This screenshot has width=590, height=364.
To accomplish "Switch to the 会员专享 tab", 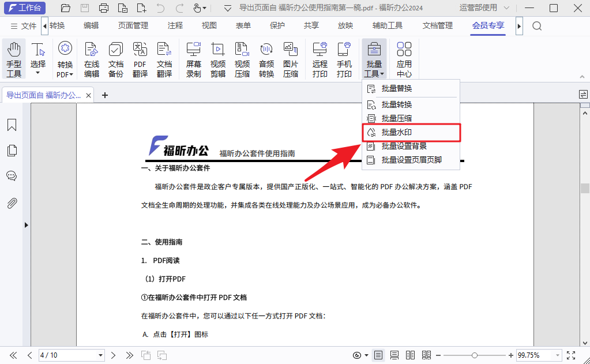I will pyautogui.click(x=487, y=25).
